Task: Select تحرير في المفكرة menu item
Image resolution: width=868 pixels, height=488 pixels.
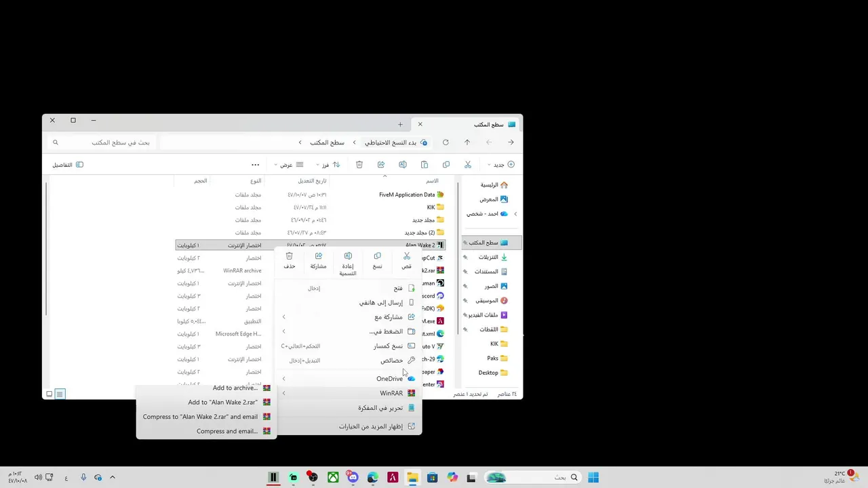Action: pos(349,408)
